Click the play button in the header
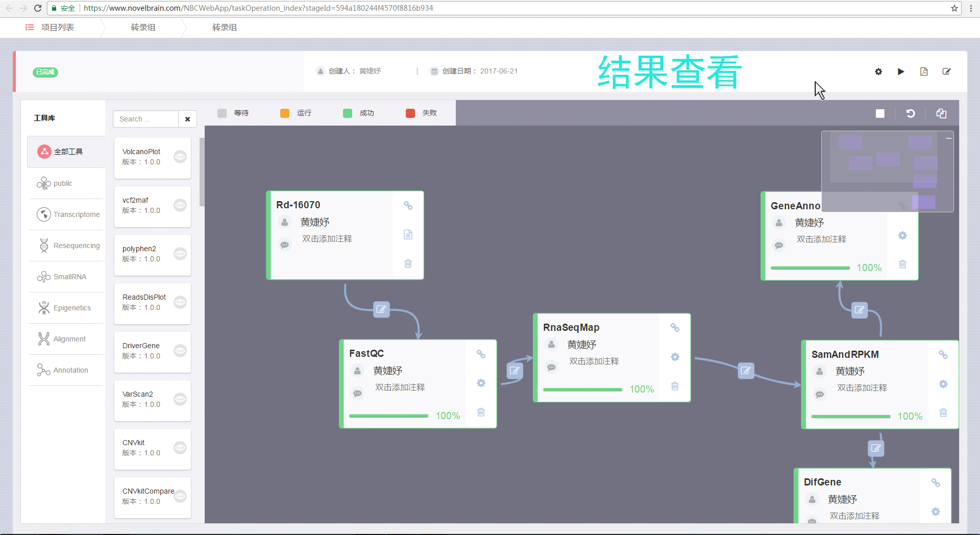This screenshot has width=980, height=535. click(901, 71)
